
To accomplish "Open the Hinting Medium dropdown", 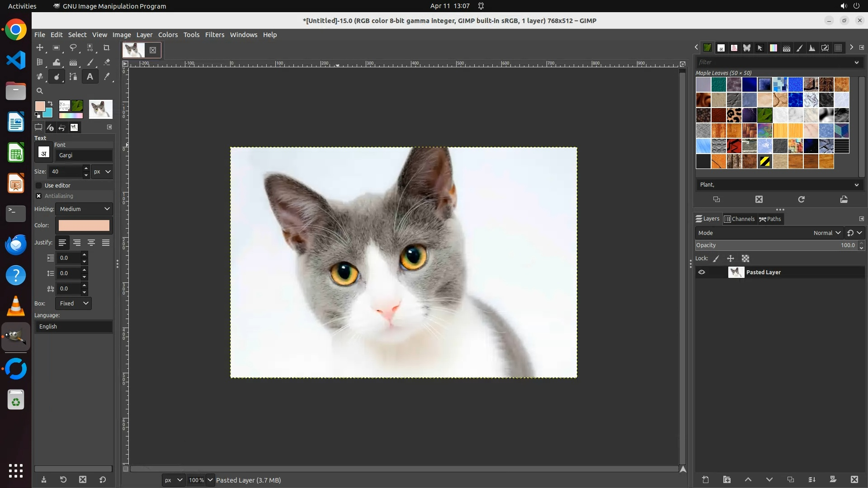I will [x=84, y=209].
